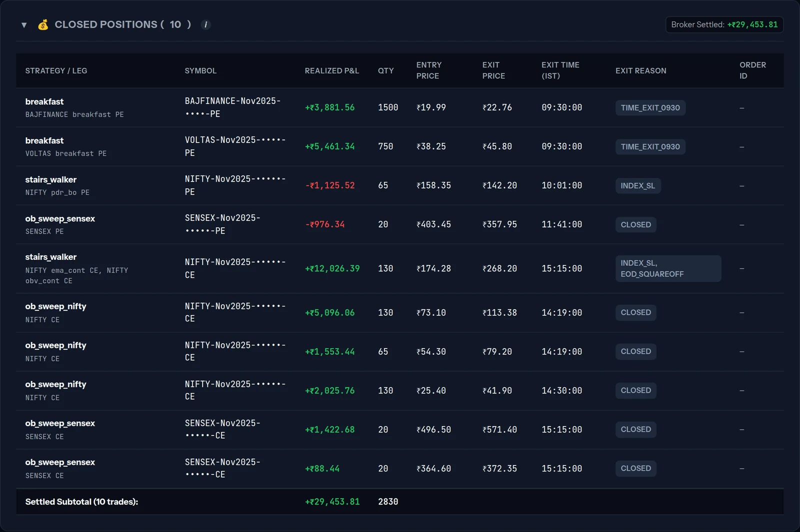Click the SENSEX-Nov2025 PE symbol
800x532 pixels.
tap(222, 224)
